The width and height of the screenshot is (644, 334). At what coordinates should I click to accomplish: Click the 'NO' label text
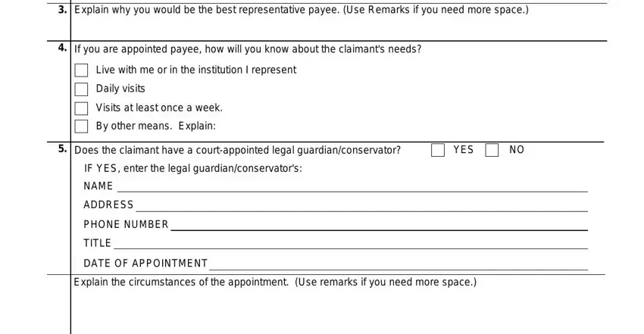(x=517, y=150)
